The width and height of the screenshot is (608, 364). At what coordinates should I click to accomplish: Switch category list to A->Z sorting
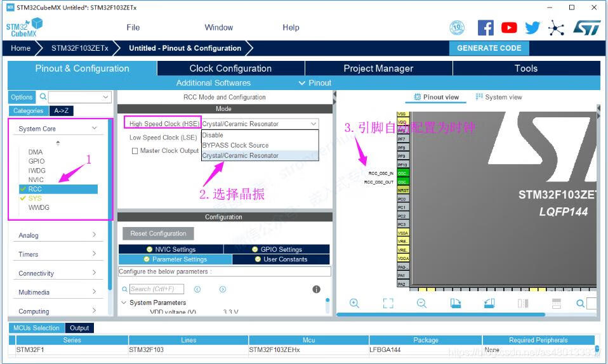pyautogui.click(x=62, y=110)
